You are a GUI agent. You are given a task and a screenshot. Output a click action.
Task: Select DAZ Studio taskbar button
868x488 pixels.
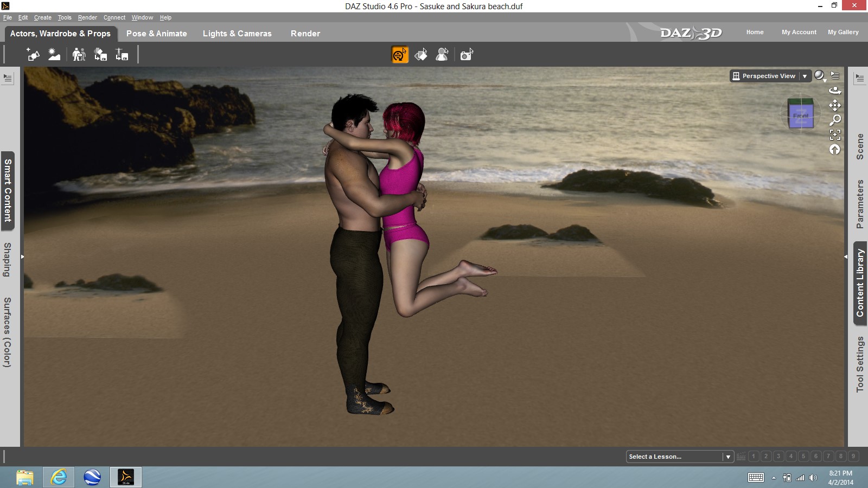(x=126, y=477)
